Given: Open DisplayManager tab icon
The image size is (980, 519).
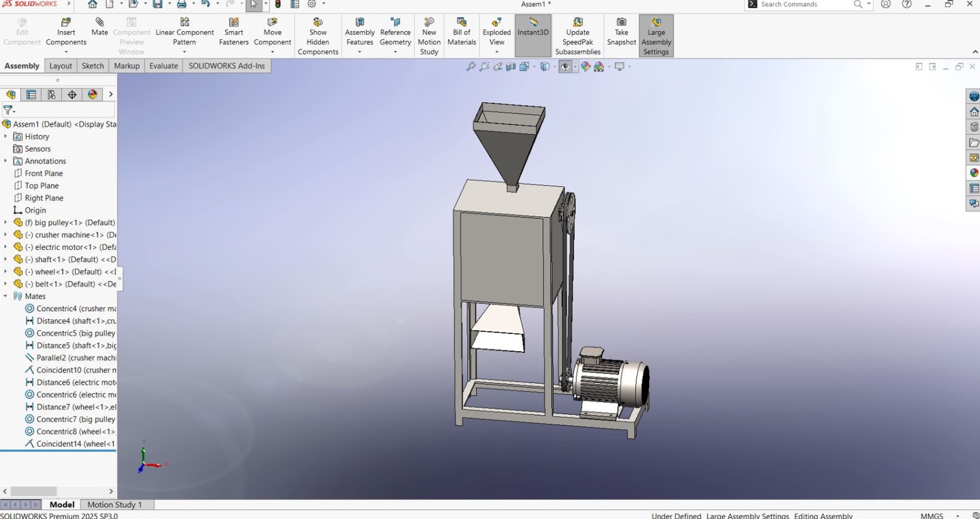Looking at the screenshot, I should (x=92, y=94).
